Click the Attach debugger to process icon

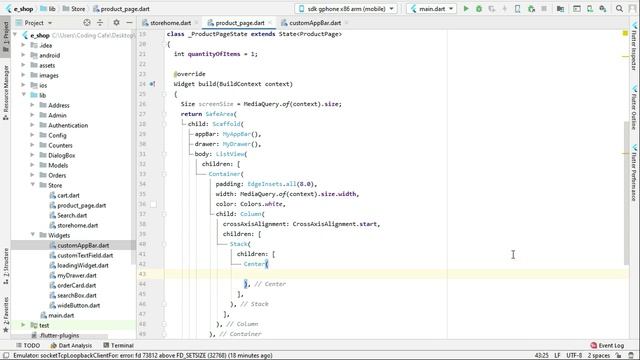click(531, 9)
